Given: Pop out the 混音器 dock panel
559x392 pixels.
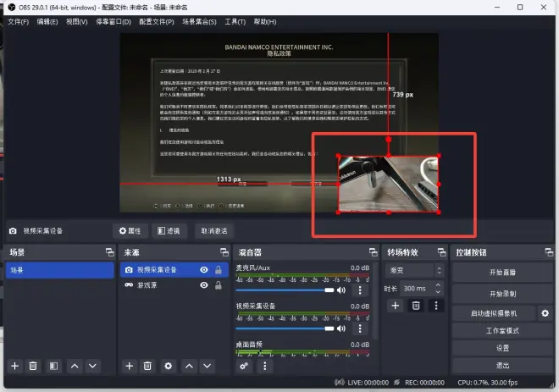Looking at the screenshot, I should tap(374, 252).
